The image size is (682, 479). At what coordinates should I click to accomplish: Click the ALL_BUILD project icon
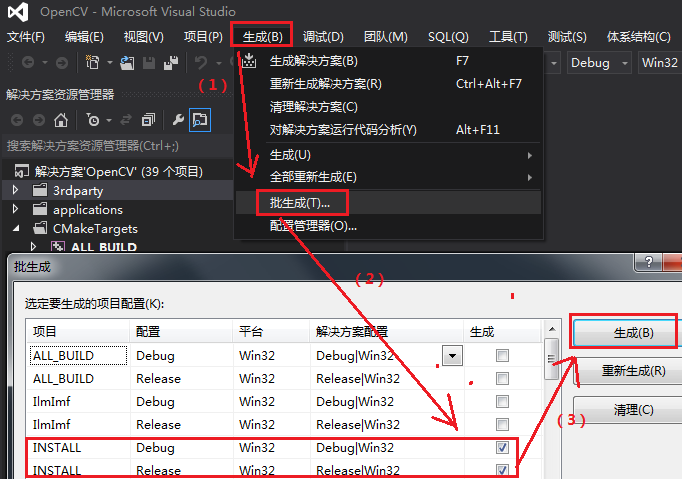coord(58,247)
